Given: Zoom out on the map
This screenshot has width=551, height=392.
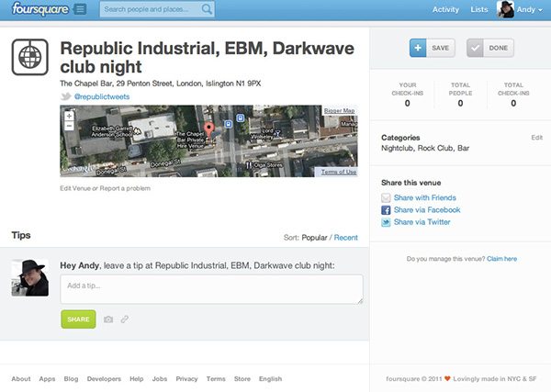Looking at the screenshot, I should pos(69,126).
